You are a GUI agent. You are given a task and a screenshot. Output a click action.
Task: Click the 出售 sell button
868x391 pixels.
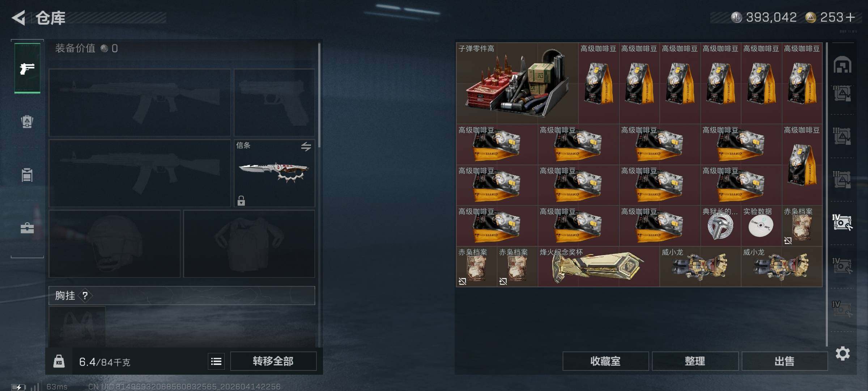tap(784, 361)
